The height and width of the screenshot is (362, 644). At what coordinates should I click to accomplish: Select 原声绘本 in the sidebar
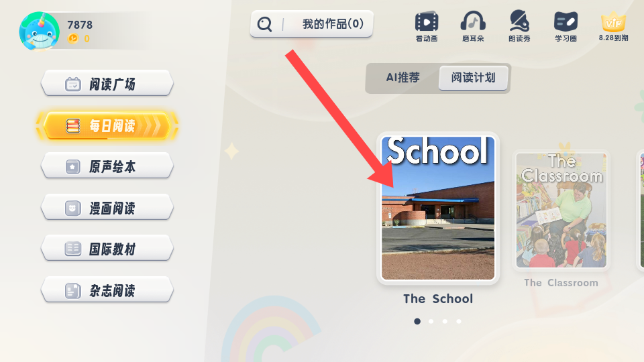(107, 166)
